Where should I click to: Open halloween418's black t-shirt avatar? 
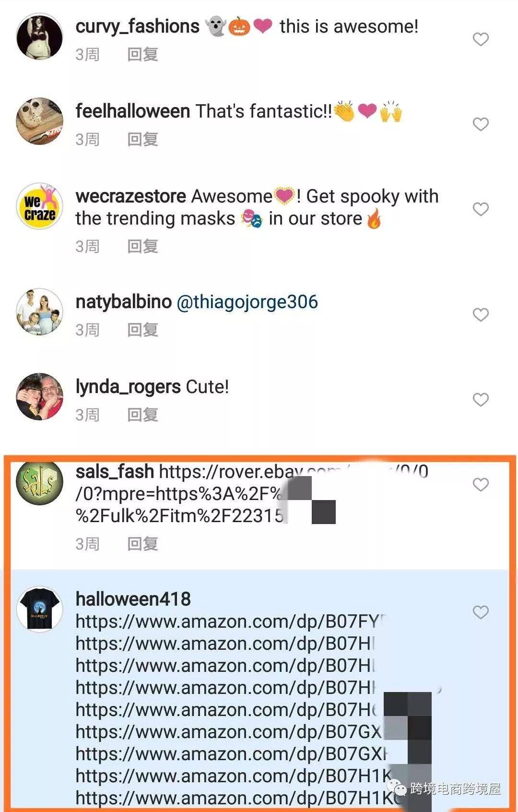pos(40,609)
